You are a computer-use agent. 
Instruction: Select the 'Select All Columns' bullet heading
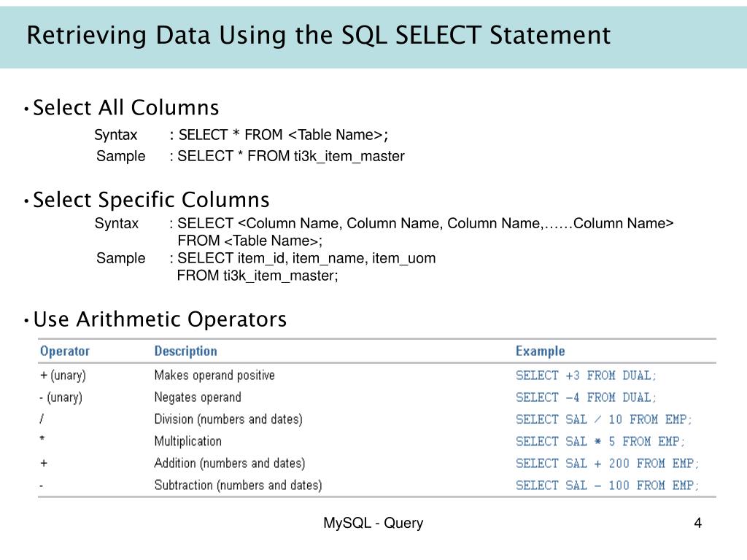tap(125, 108)
